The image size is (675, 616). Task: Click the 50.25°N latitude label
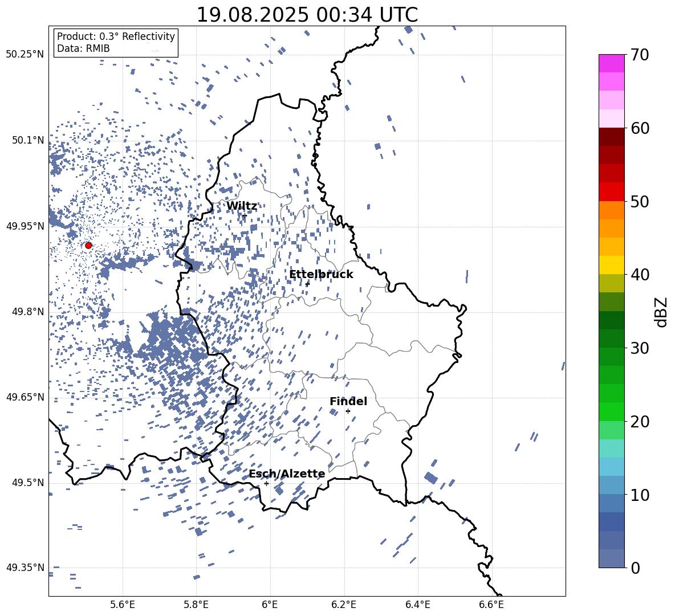(x=25, y=54)
